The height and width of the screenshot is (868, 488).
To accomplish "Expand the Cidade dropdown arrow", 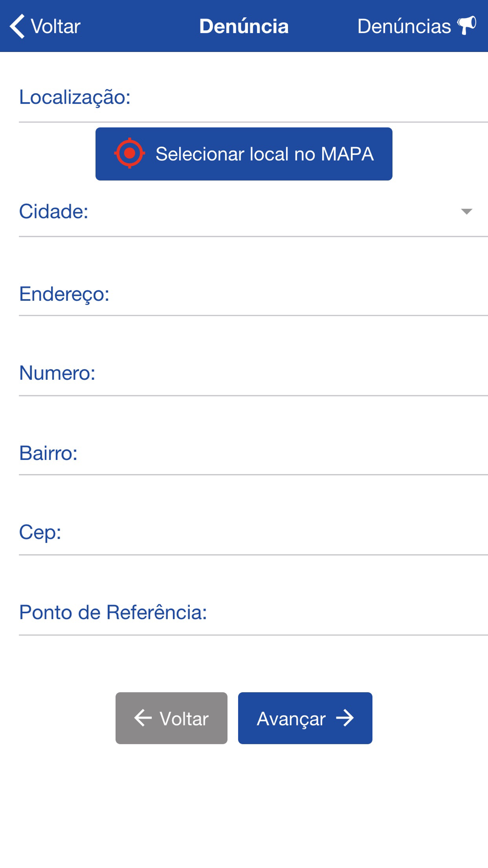I will point(467,211).
